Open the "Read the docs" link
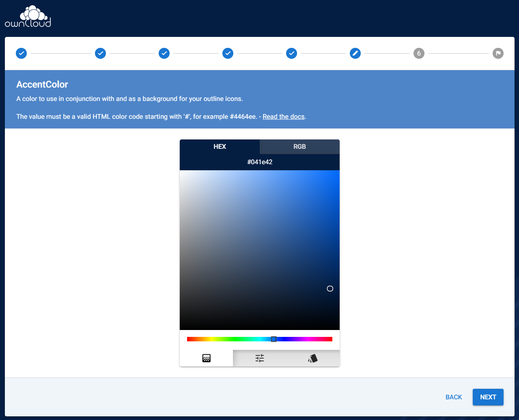The height and width of the screenshot is (420, 519). (283, 116)
